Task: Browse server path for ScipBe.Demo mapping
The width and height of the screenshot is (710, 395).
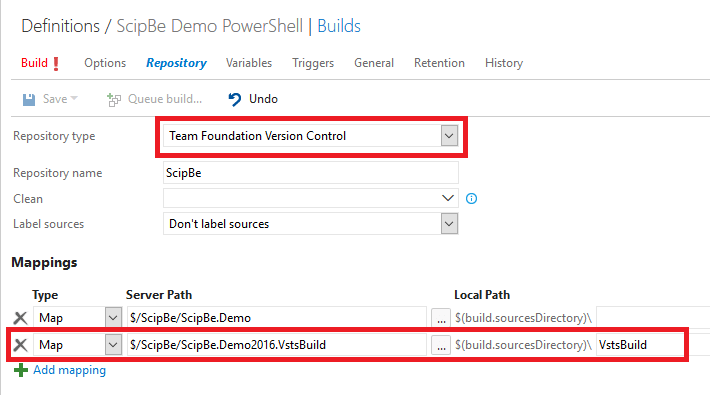Action: (x=441, y=318)
